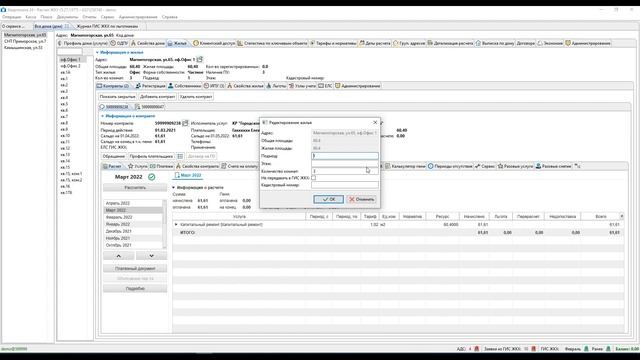Collapse the 'Информация о жилье' section
The image size is (640, 360).
tap(97, 53)
